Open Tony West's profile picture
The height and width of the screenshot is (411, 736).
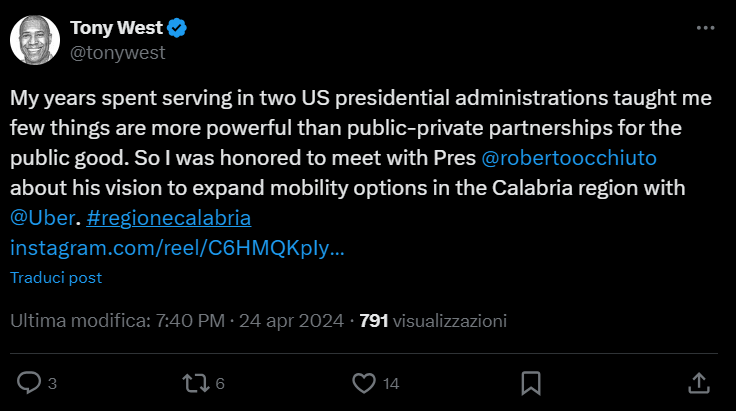[35, 39]
